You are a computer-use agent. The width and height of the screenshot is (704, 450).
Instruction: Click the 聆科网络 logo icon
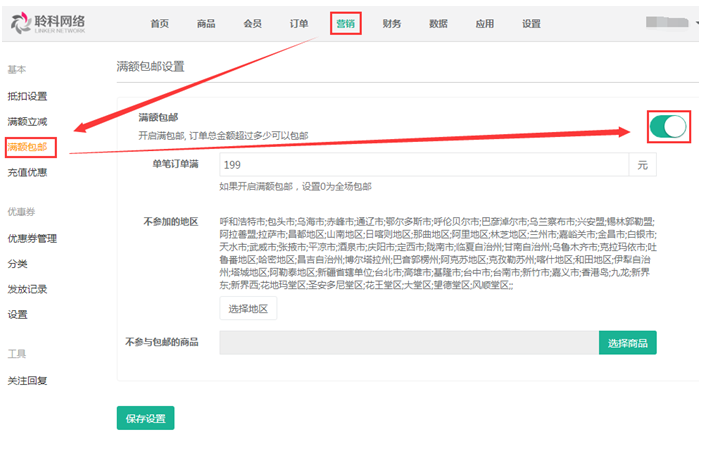22,24
